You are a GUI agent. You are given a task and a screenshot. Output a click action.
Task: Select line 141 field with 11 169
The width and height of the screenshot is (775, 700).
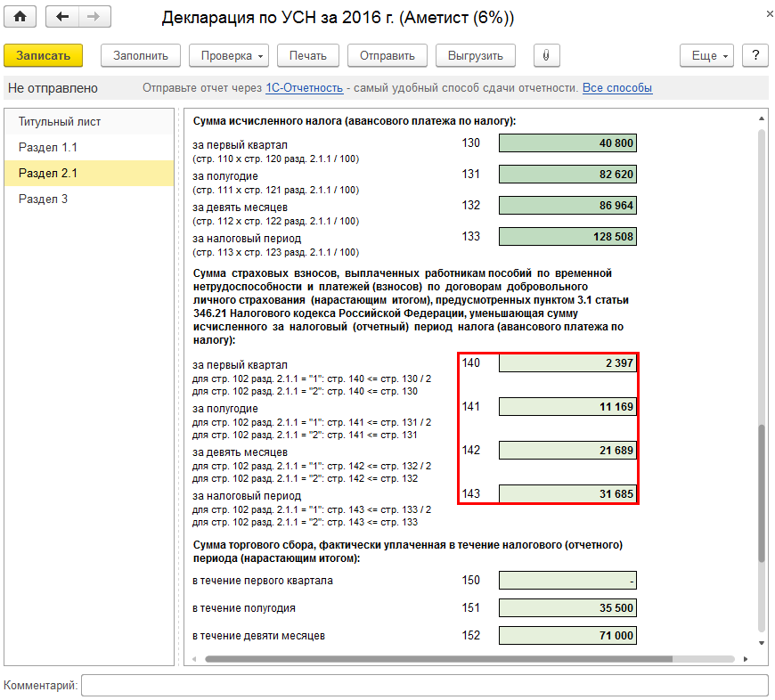tap(567, 407)
